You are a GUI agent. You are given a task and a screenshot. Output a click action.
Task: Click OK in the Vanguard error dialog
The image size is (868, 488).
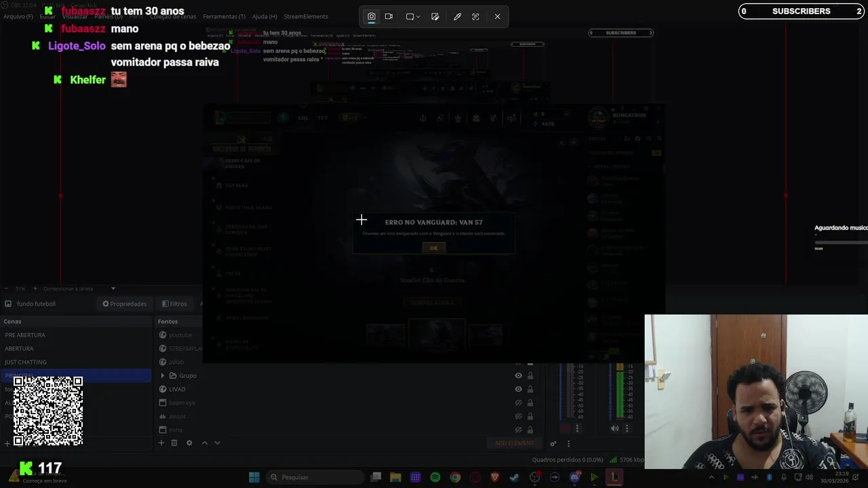coord(434,248)
